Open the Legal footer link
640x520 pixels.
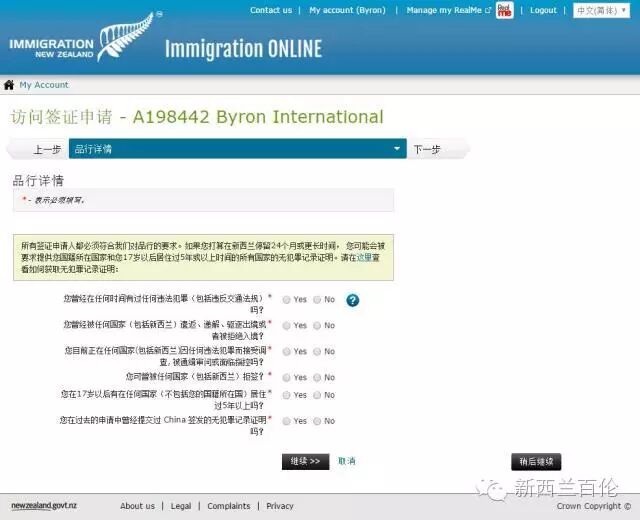coord(181,506)
